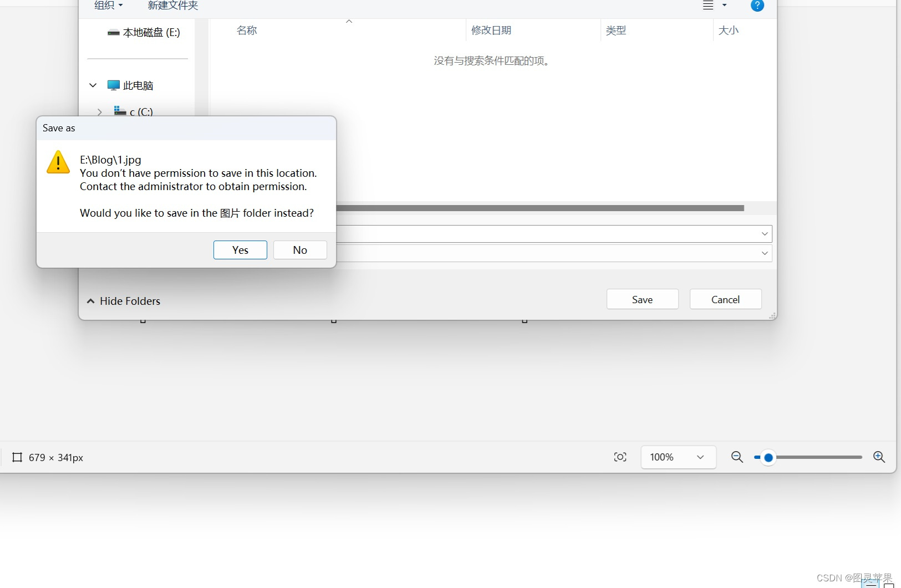Sort files by the 名称 column
This screenshot has height=588, width=901.
(247, 30)
